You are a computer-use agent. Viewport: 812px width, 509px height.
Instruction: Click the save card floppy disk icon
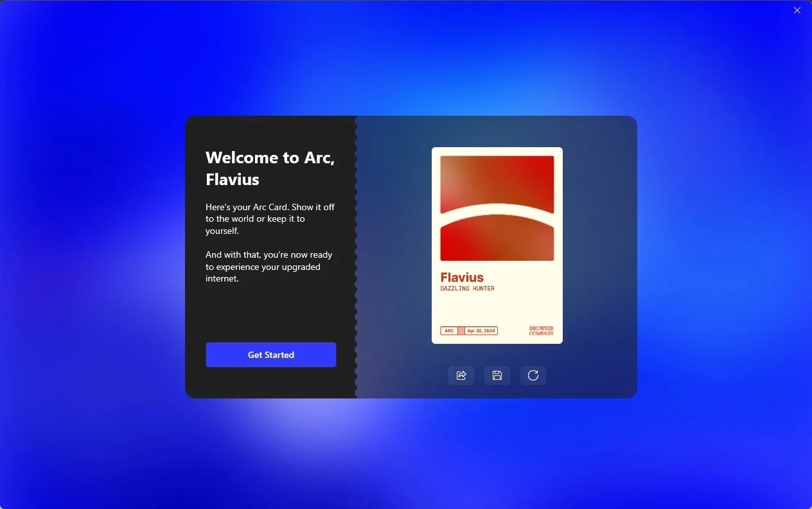click(x=497, y=375)
